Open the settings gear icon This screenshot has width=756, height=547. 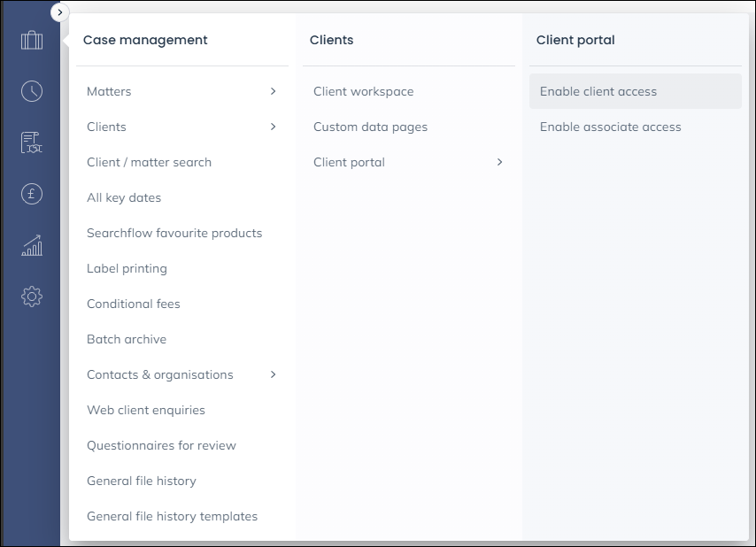[x=32, y=297]
